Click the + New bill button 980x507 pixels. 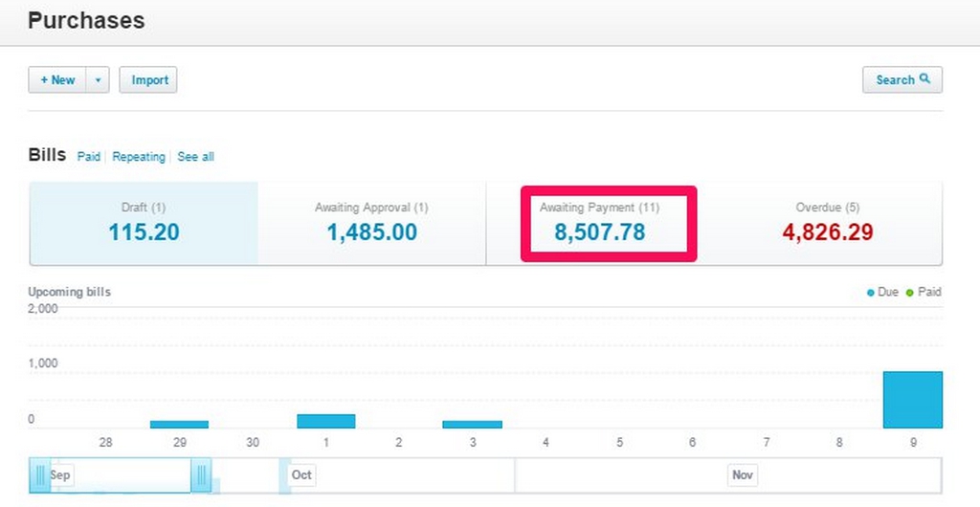[57, 80]
